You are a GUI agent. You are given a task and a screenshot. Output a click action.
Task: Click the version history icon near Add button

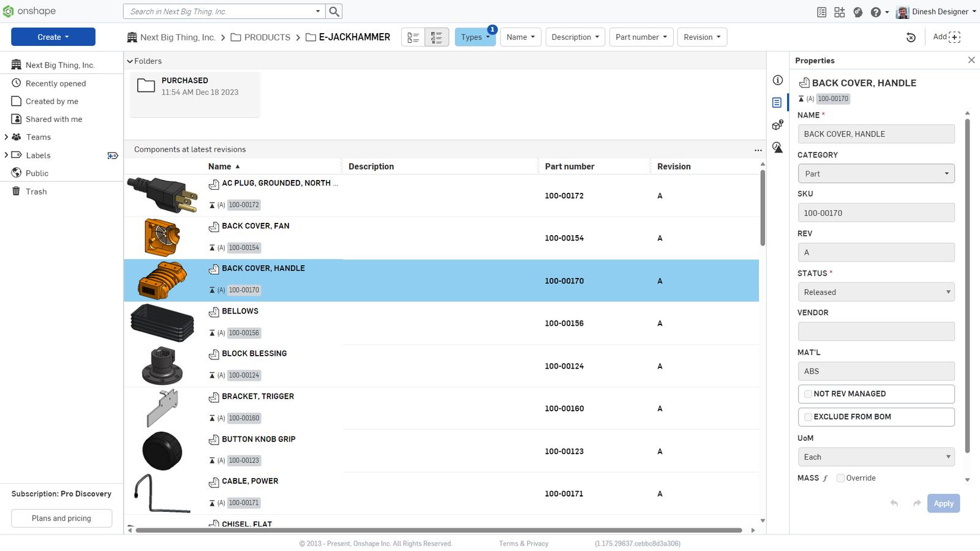click(911, 37)
